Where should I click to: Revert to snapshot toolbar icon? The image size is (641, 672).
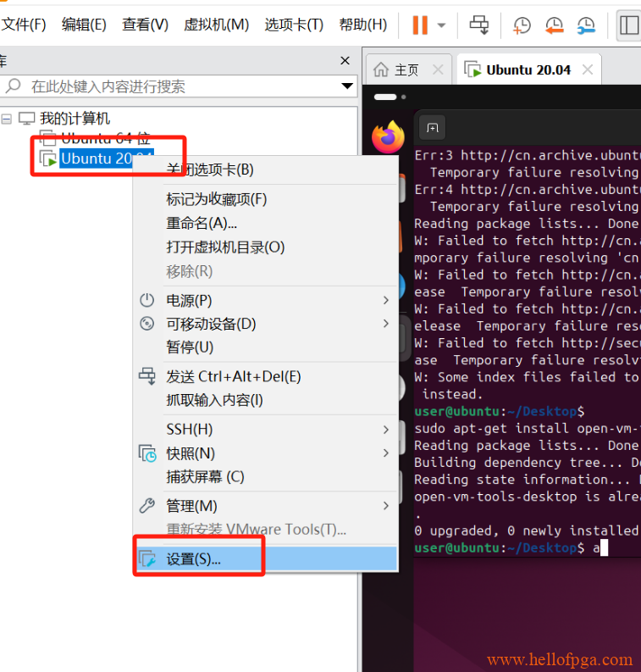coord(554,25)
